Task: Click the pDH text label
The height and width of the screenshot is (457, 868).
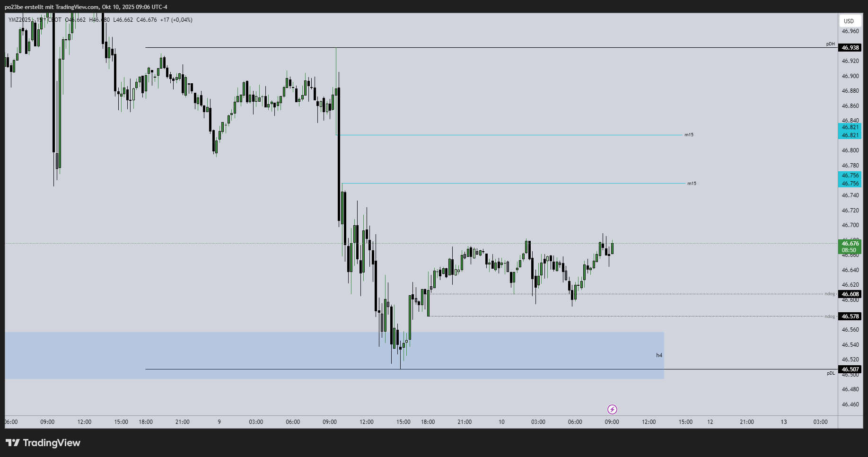Action: [x=831, y=44]
